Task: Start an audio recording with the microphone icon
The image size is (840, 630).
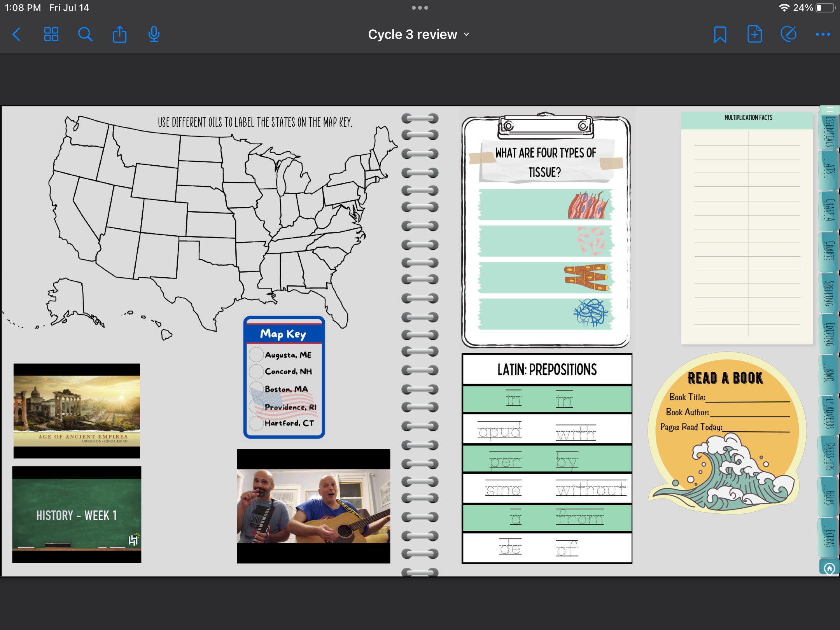Action: click(x=153, y=35)
